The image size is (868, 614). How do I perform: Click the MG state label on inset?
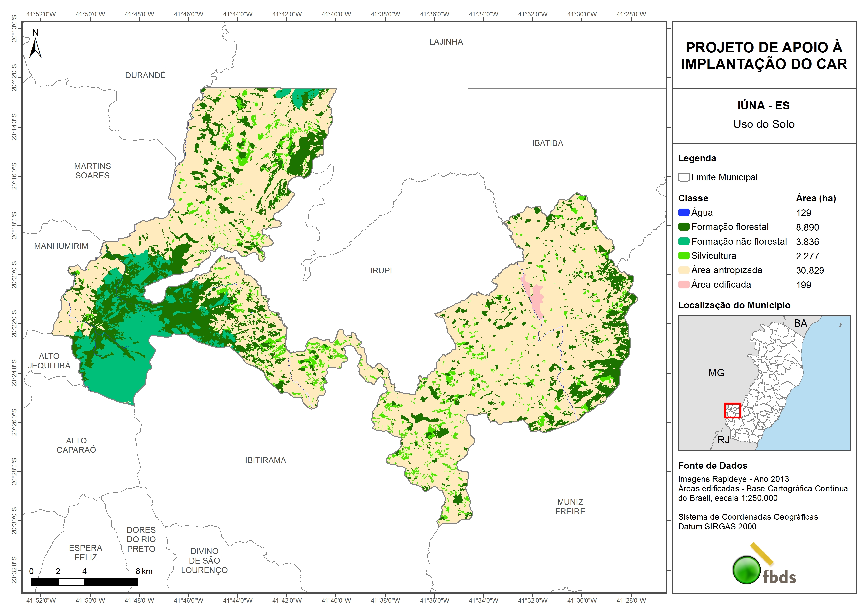pos(716,373)
